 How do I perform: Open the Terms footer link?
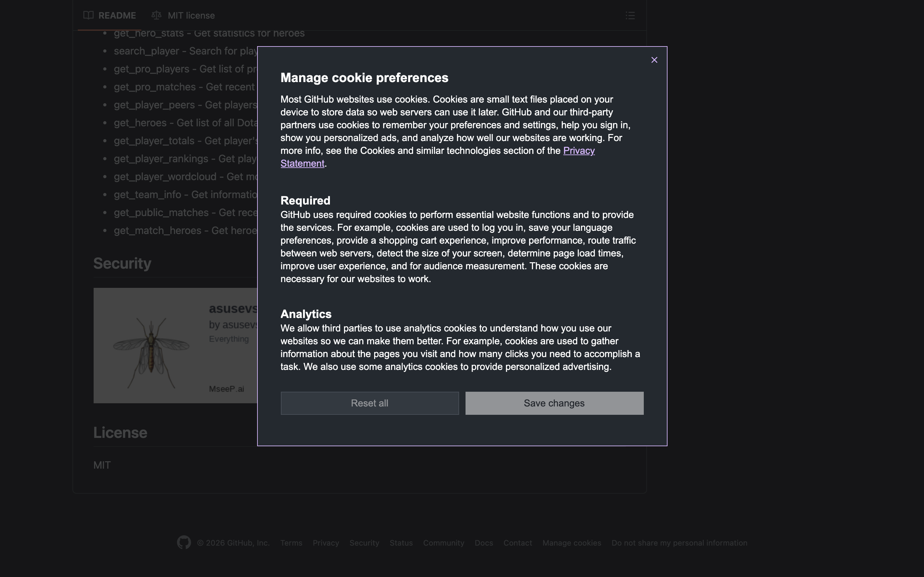point(291,543)
